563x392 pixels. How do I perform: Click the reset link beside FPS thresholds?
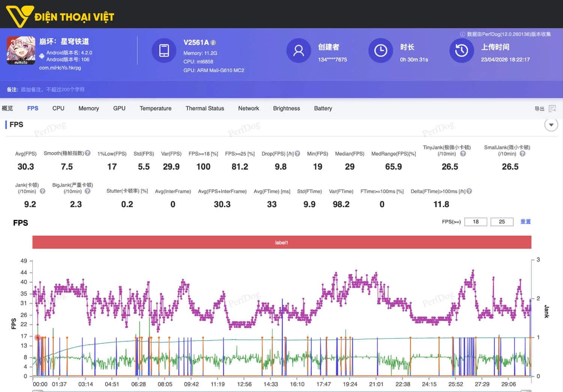(x=525, y=222)
